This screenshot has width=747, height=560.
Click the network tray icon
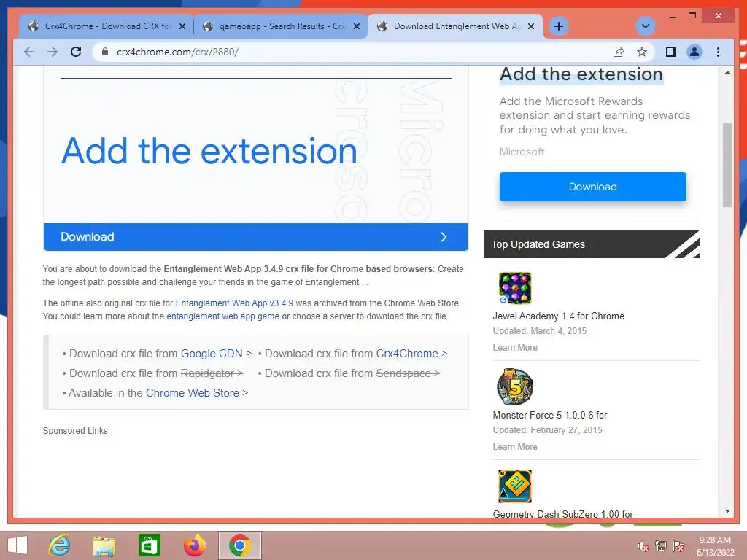pyautogui.click(x=661, y=545)
